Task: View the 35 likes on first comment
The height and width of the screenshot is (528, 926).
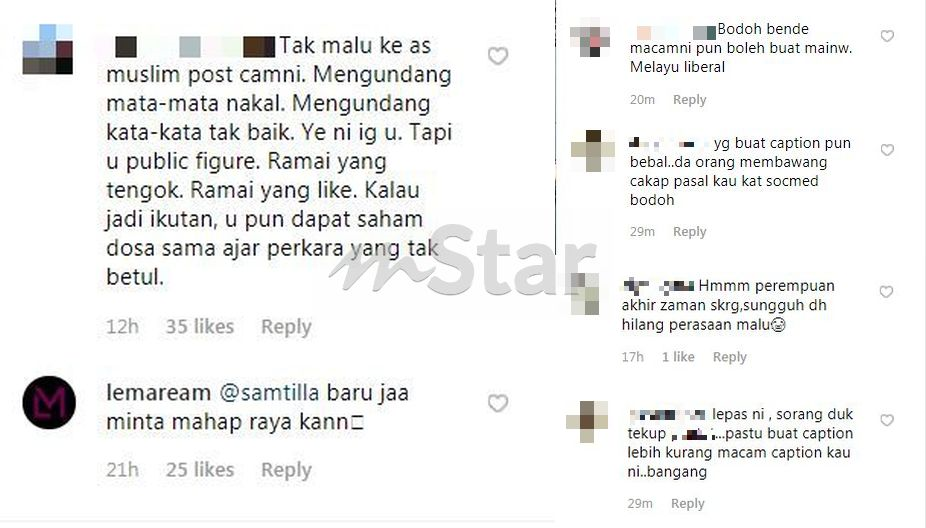Action: [200, 327]
